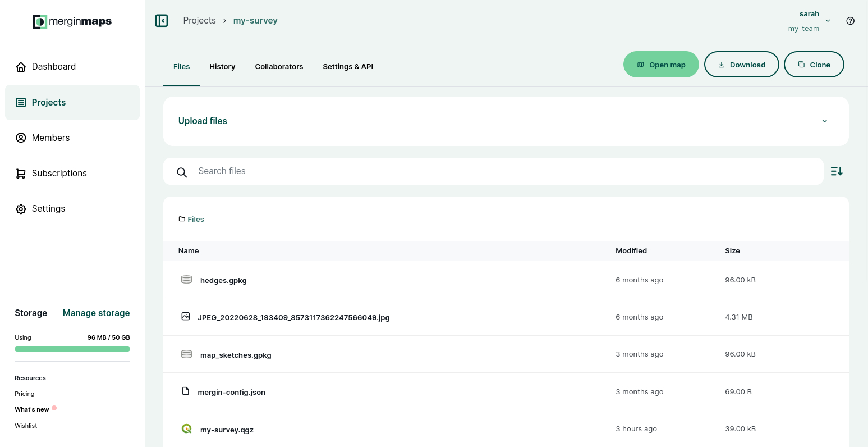Screen dimensions: 868x447
Task: Open sort options with the sort icon
Action: click(x=837, y=171)
